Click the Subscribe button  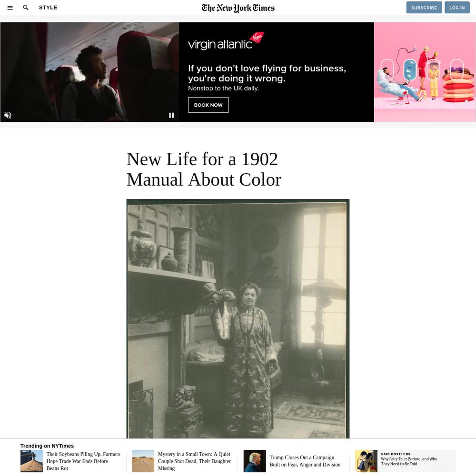(424, 8)
